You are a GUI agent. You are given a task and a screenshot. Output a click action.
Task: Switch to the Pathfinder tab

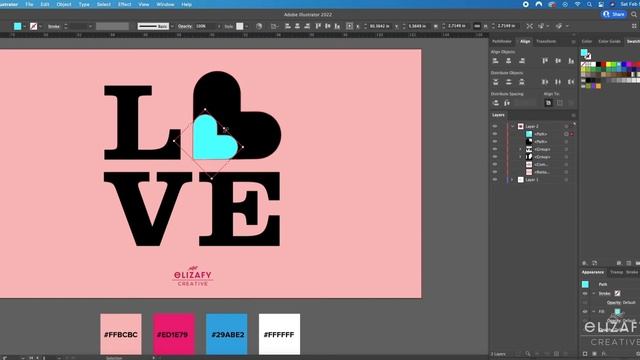tap(502, 42)
